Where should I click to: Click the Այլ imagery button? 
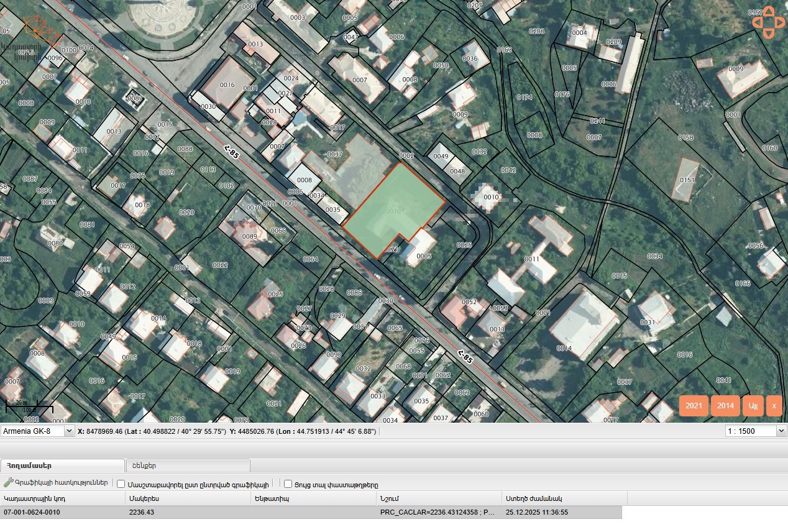753,406
